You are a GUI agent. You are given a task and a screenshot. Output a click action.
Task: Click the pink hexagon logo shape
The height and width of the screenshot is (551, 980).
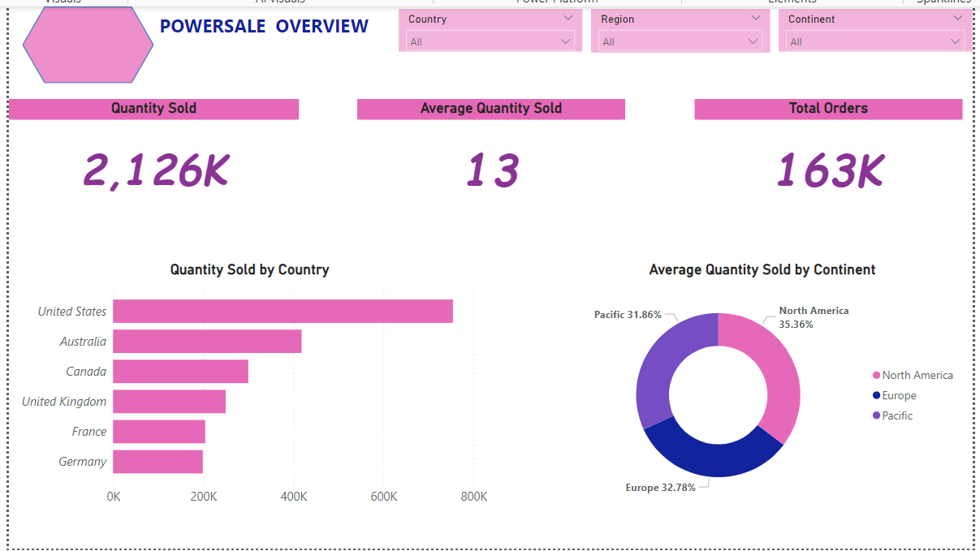click(87, 45)
